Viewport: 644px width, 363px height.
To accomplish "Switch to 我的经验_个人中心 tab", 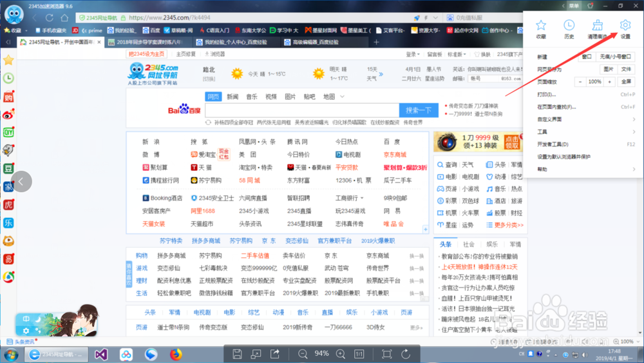I will pos(236,42).
